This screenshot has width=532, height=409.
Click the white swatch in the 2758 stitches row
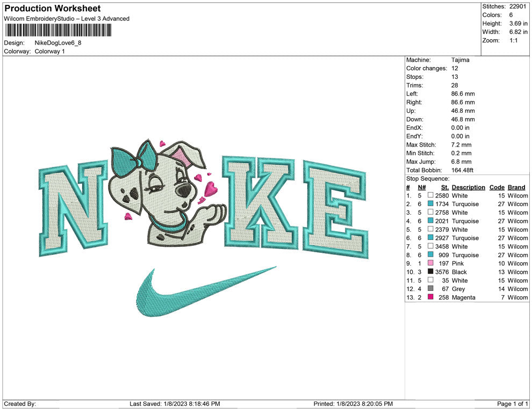(x=430, y=212)
